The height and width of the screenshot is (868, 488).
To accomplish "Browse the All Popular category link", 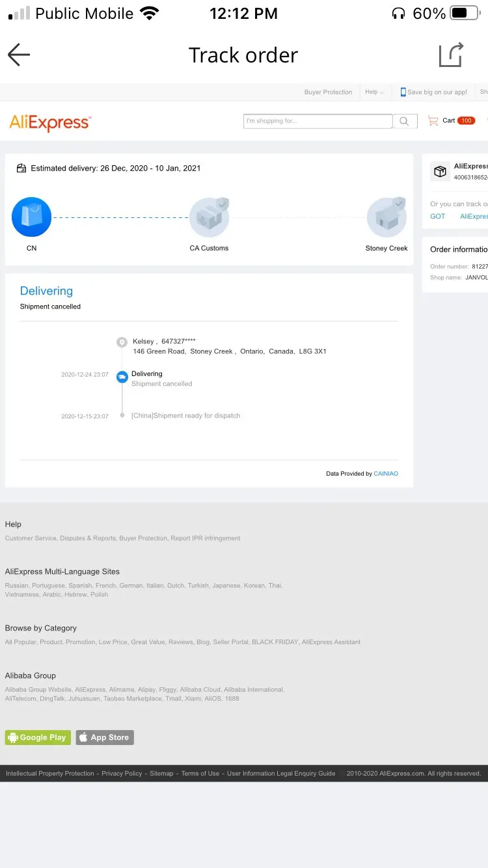I will click(21, 642).
